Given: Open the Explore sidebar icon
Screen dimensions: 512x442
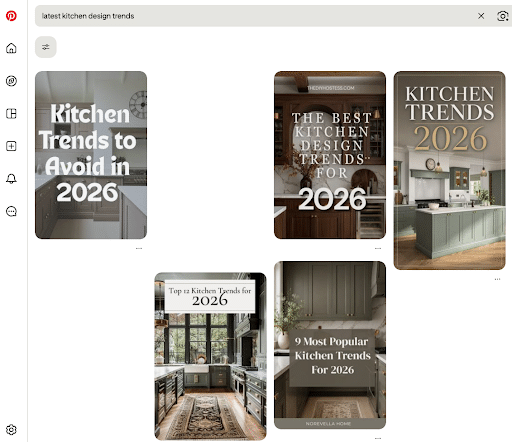Looking at the screenshot, I should coord(11,81).
